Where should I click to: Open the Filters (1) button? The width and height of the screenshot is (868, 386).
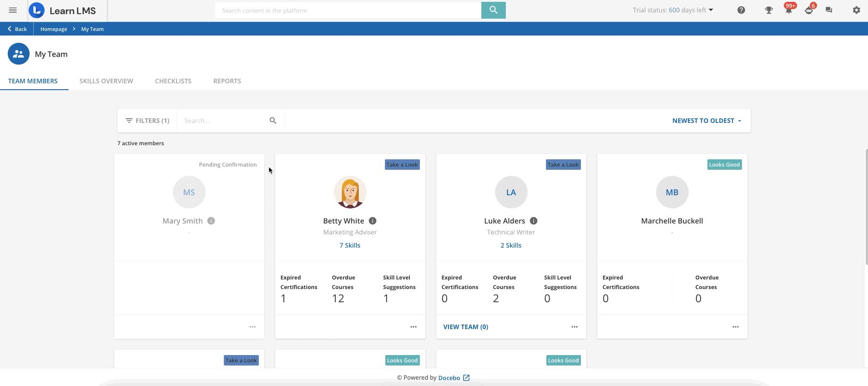[x=147, y=121]
